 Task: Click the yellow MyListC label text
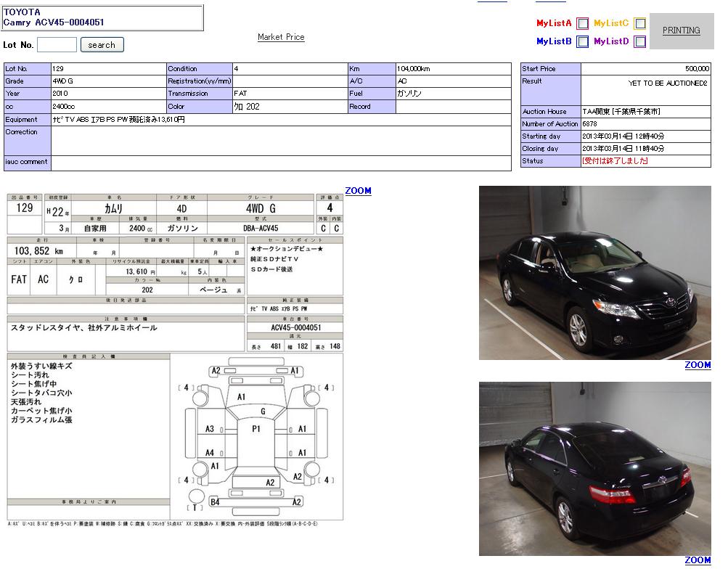611,23
